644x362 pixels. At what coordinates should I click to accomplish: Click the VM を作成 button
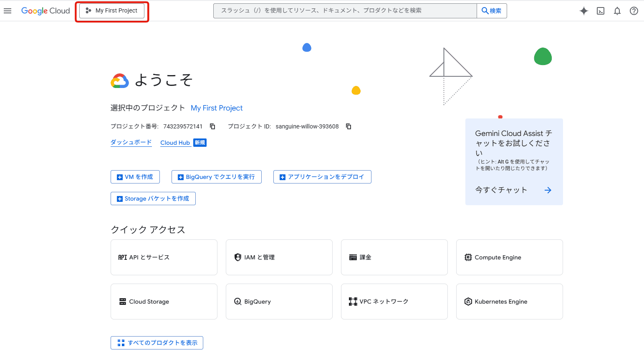tap(135, 177)
